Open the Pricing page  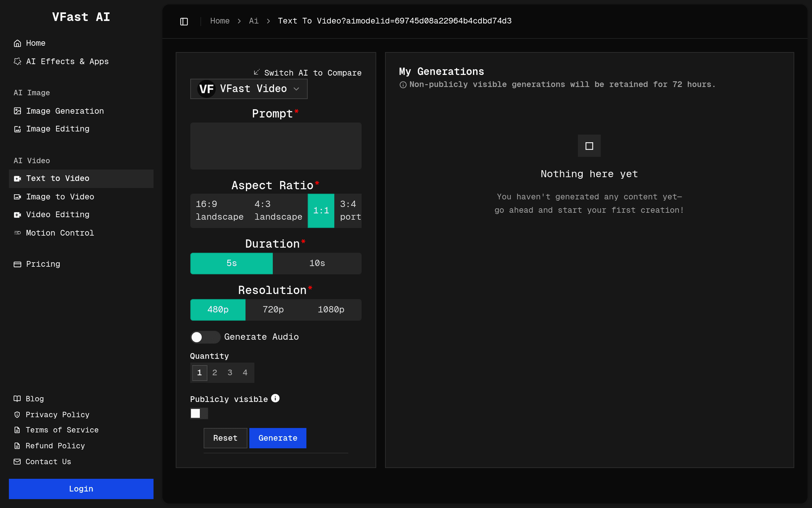81,264
